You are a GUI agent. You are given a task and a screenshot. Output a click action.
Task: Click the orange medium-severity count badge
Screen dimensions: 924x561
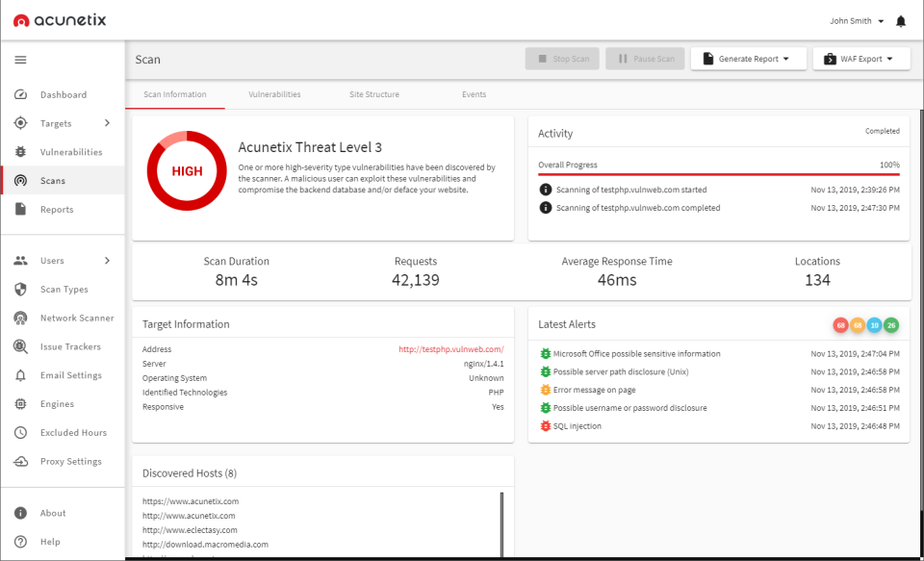(858, 325)
